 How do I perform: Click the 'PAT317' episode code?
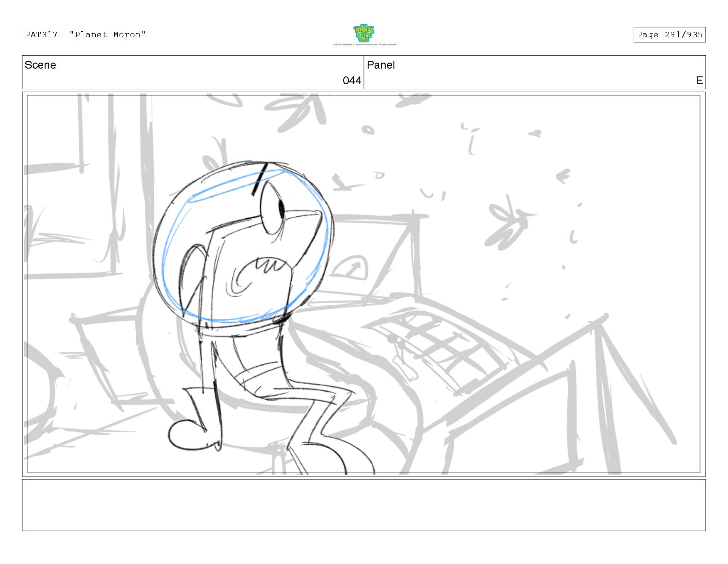point(41,35)
